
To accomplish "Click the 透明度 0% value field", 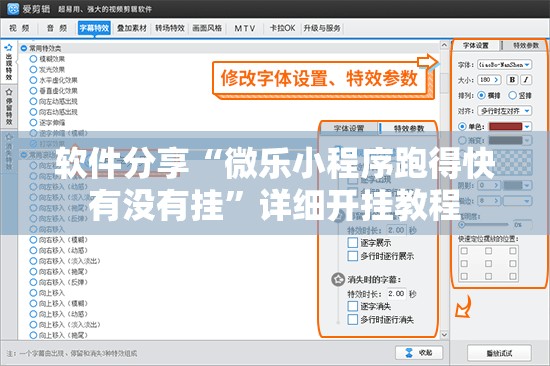I will click(522, 225).
